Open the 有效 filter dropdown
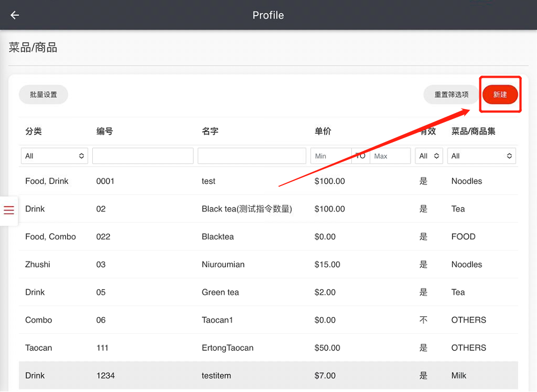 point(429,156)
